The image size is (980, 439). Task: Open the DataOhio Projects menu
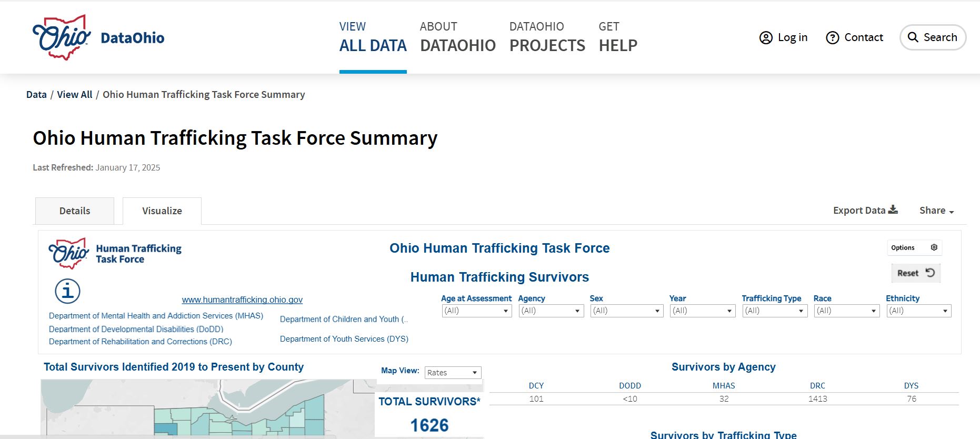click(547, 37)
